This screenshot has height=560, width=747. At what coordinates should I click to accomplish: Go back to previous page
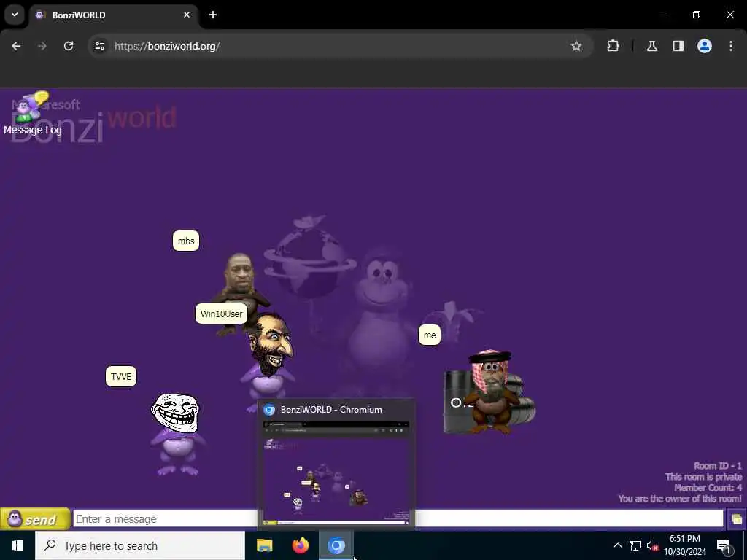click(x=16, y=46)
